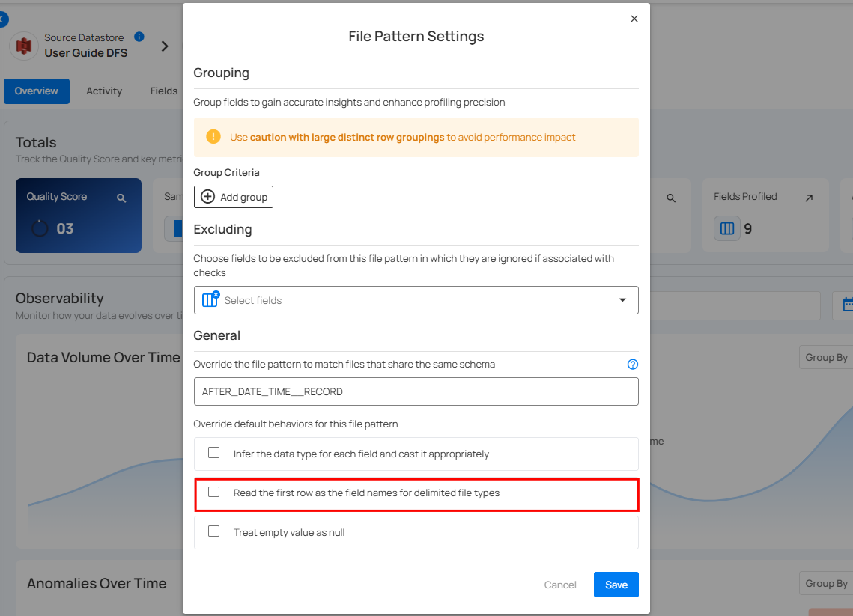This screenshot has width=853, height=616.
Task: Expand the breadcrumb chevron after User Guide DFS
Action: 165,46
